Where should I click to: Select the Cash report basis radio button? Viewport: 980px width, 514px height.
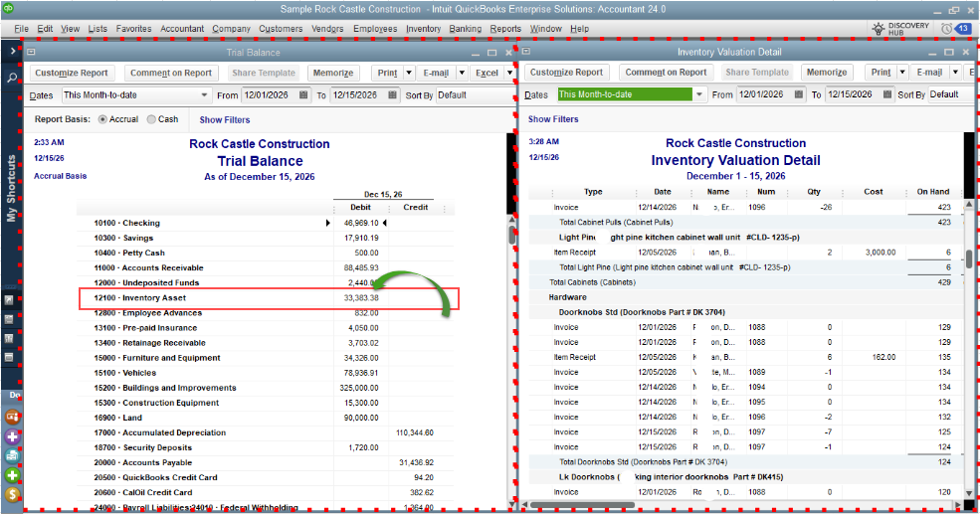tap(151, 119)
